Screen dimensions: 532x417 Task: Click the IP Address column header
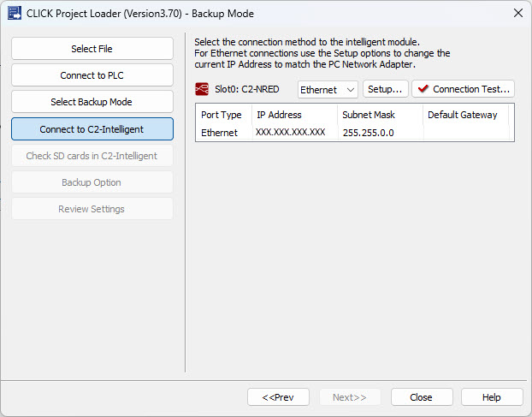pyautogui.click(x=295, y=115)
